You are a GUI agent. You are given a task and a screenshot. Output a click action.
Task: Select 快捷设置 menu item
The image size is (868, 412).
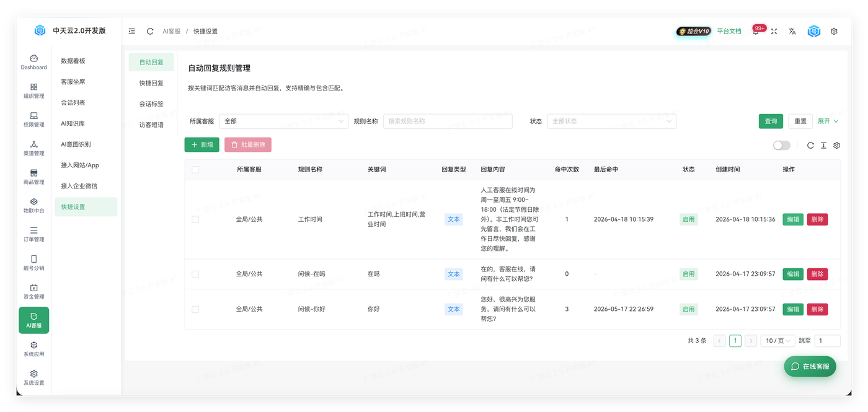pyautogui.click(x=86, y=207)
